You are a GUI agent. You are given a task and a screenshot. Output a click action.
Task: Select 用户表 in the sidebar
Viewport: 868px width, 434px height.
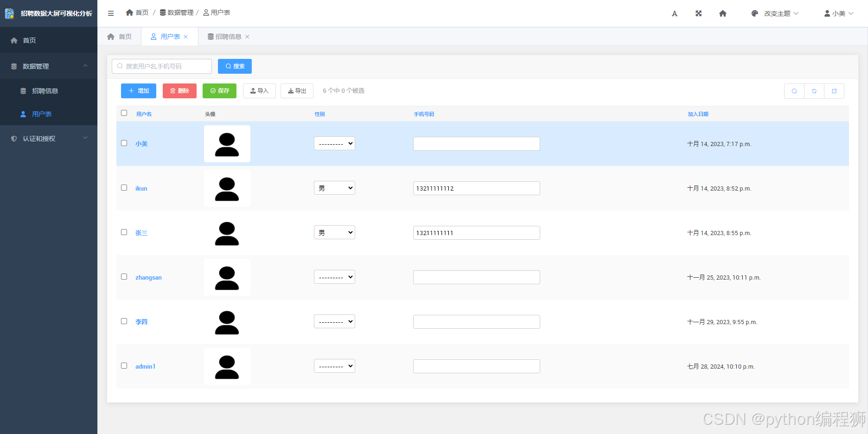coord(49,114)
